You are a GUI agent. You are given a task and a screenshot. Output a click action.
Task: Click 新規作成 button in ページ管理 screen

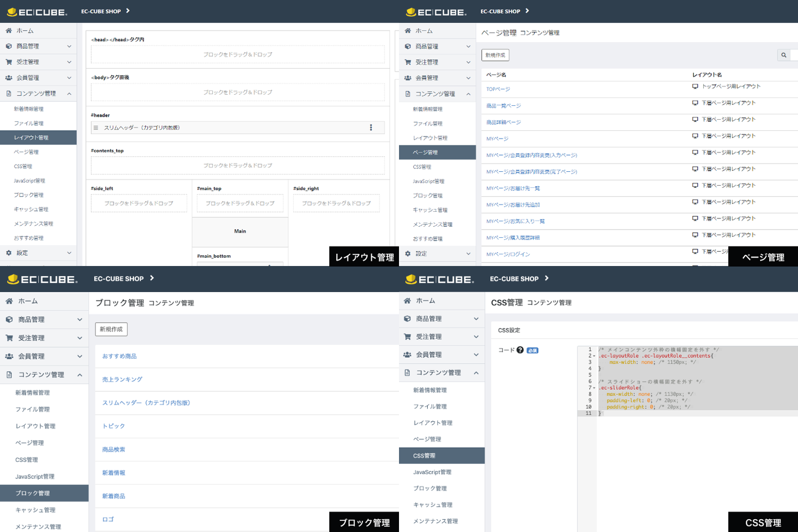pyautogui.click(x=495, y=55)
